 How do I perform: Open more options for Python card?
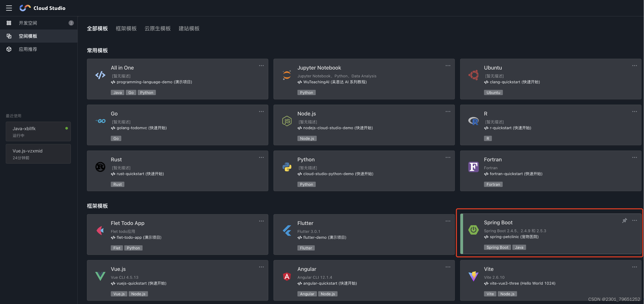pos(448,158)
